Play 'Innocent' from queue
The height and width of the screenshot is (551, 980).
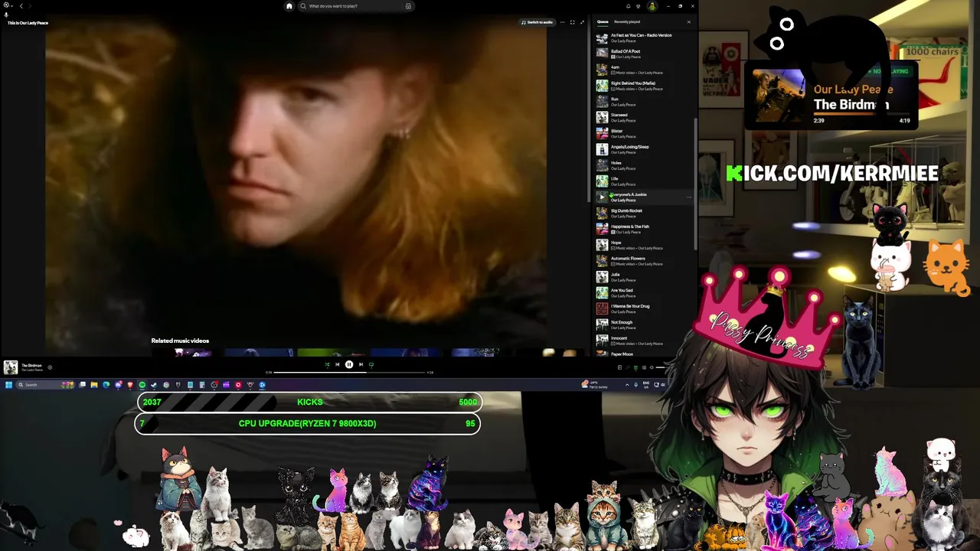click(x=644, y=341)
